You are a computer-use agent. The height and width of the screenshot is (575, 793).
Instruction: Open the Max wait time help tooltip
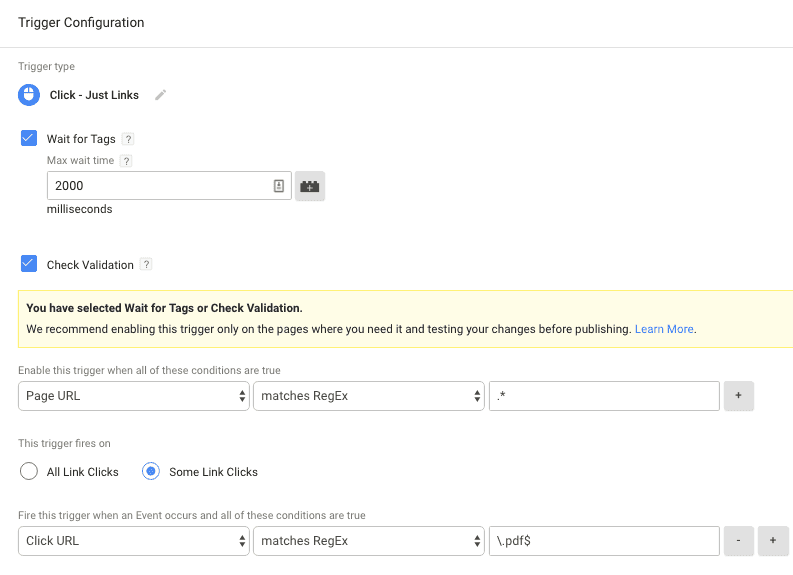pos(126,161)
